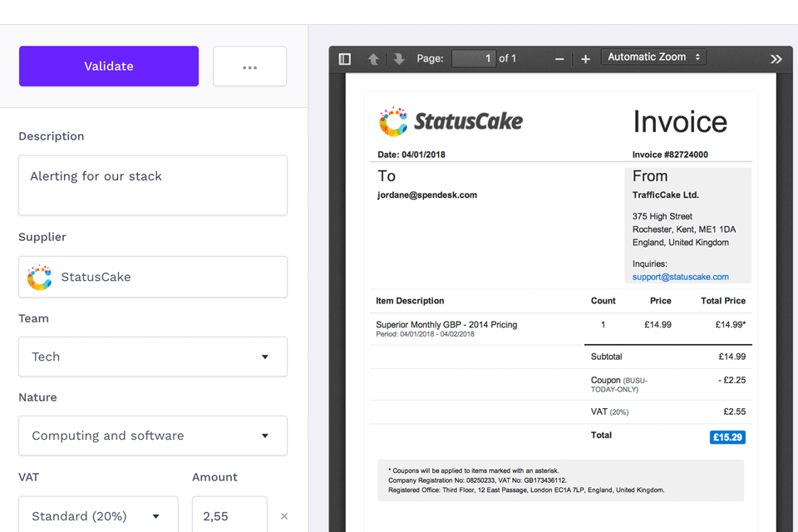The height and width of the screenshot is (532, 798).
Task: Click the Invoice #82724000 text
Action: (x=670, y=155)
